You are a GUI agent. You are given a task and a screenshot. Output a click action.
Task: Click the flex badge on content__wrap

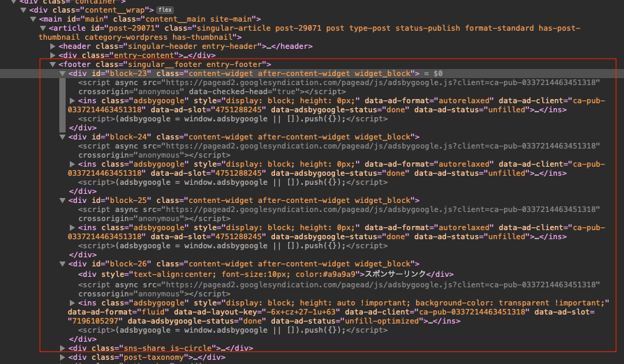pyautogui.click(x=165, y=10)
